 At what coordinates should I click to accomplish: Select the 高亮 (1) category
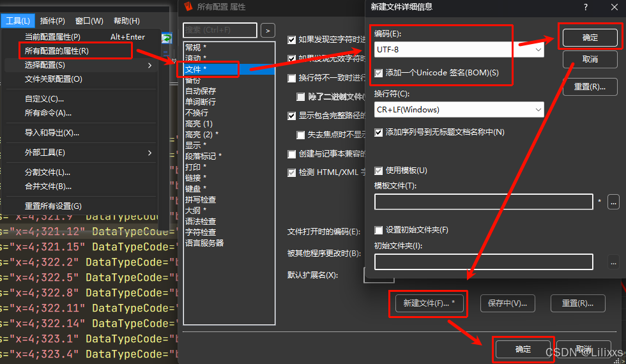[x=229, y=124]
